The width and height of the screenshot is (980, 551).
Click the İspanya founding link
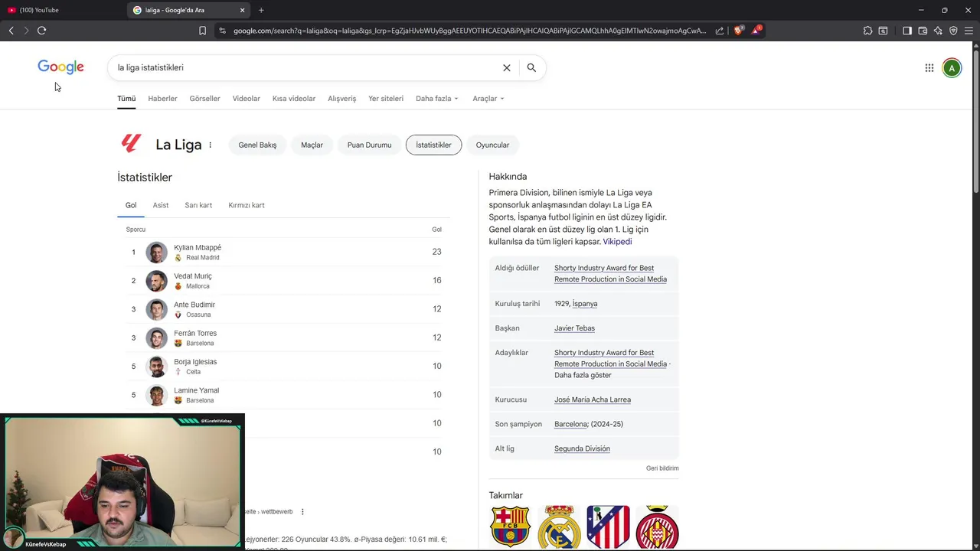coord(585,304)
